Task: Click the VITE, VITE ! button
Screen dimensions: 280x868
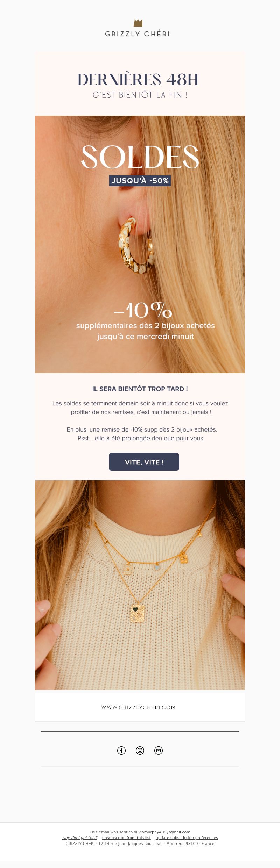Action: (x=144, y=462)
